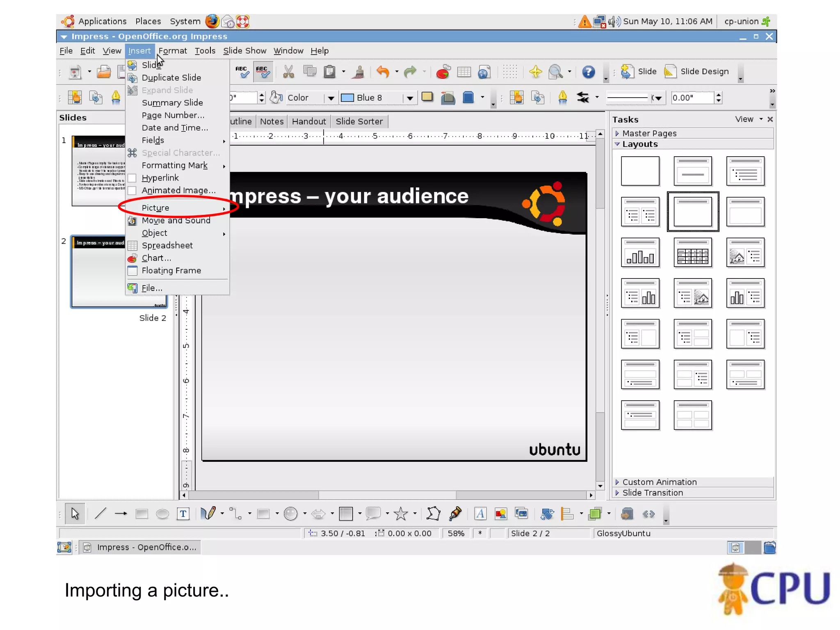
Task: Click the Undo arrow icon
Action: (383, 72)
